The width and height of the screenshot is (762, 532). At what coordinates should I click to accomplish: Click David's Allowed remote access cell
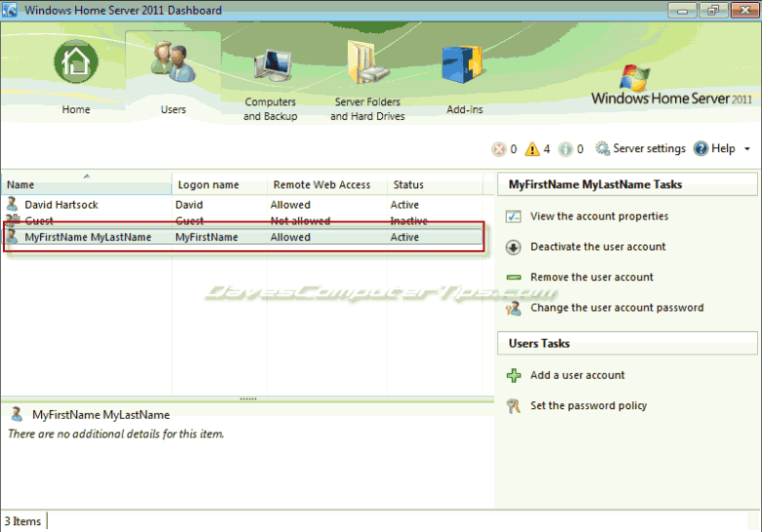(x=290, y=205)
